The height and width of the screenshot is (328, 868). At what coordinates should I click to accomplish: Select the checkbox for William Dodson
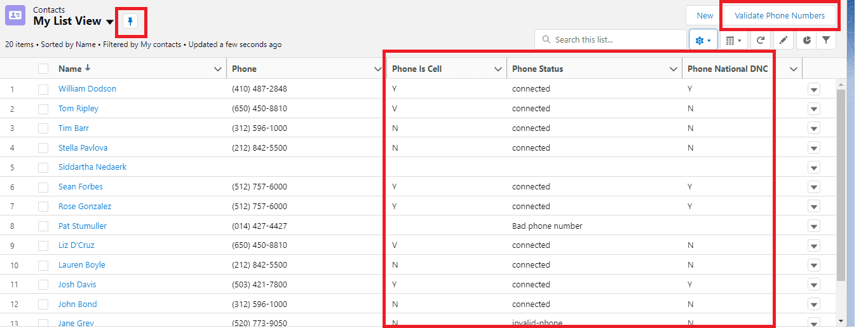(x=43, y=89)
